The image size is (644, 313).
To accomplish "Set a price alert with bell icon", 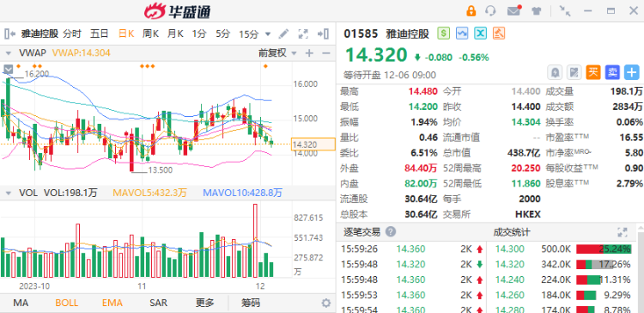I will [x=555, y=72].
